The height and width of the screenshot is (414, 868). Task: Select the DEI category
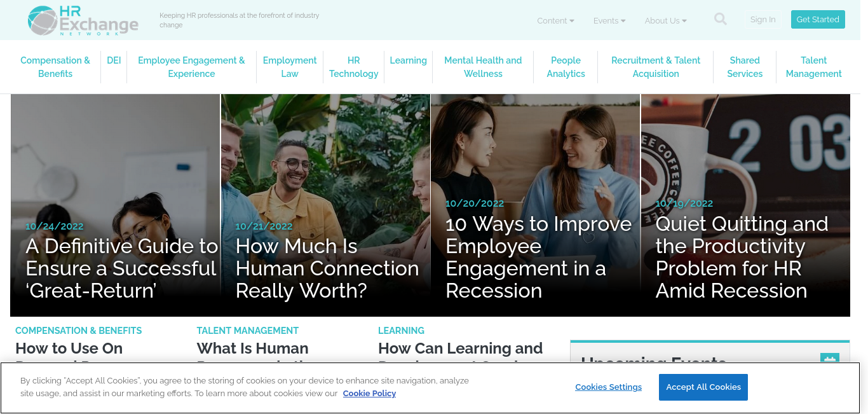(114, 60)
